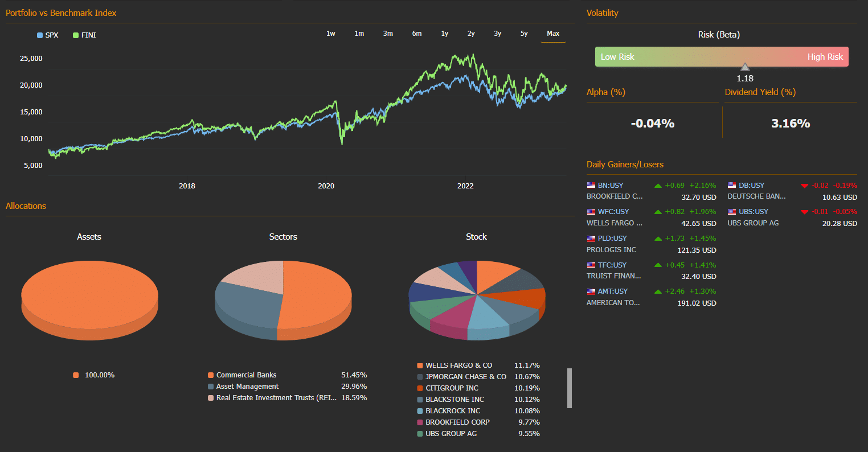This screenshot has width=868, height=452.
Task: Click the CITIGROUP INC legend swatch
Action: coord(420,388)
